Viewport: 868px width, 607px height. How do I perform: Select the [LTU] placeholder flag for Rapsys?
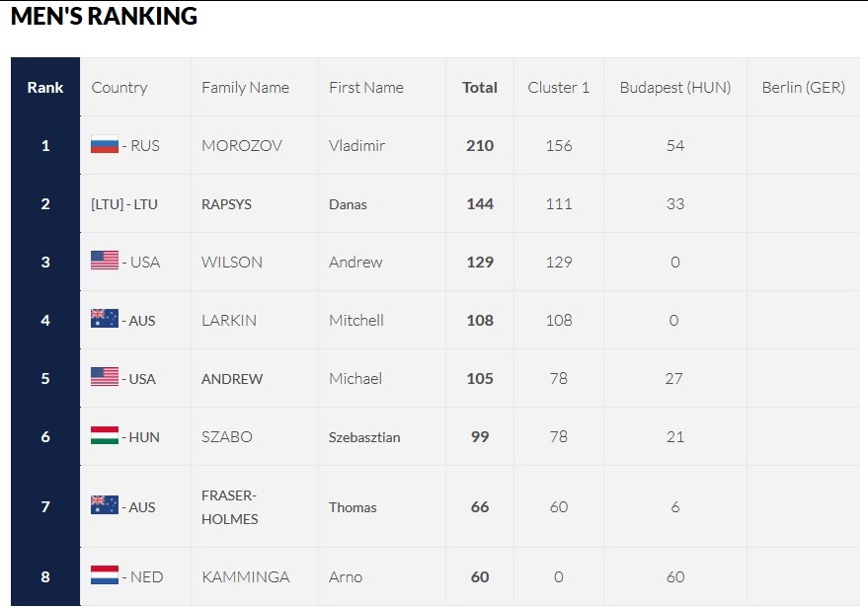point(107,204)
